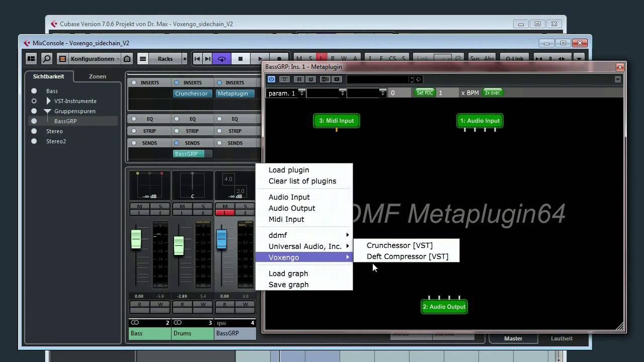Open the plugin preset browser diamond icon
This screenshot has width=644, height=362.
[x=419, y=79]
